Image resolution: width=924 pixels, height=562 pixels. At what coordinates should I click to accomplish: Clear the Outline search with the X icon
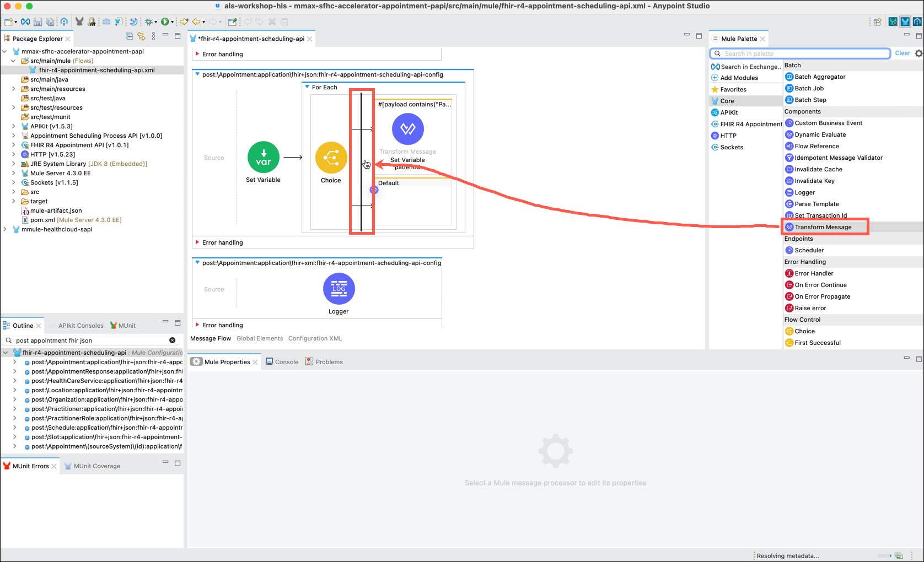click(172, 341)
